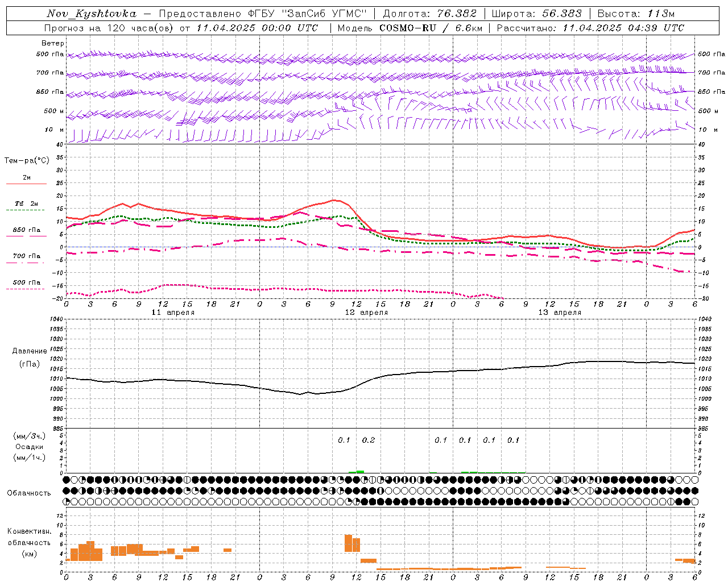Click the Td 2м dew point legend entry
This screenshot has width=728, height=582.
(x=27, y=203)
